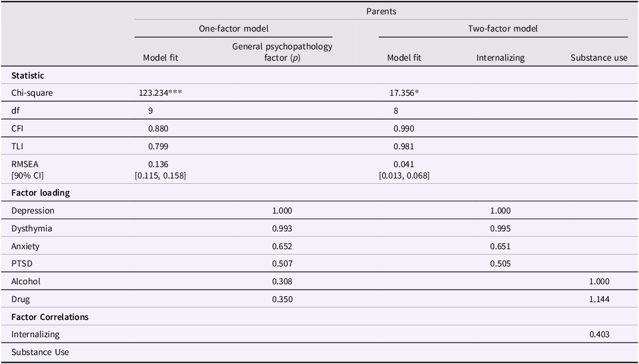The width and height of the screenshot is (639, 364).
Task: Select the Two-factor model column heading
Action: point(503,29)
